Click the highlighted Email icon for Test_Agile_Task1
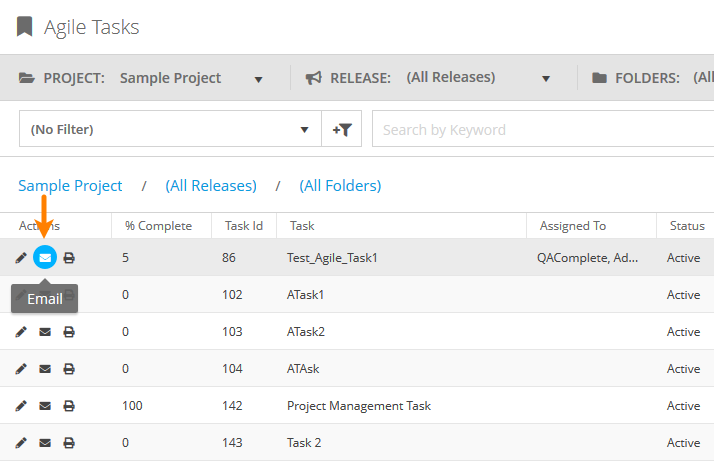 (45, 258)
